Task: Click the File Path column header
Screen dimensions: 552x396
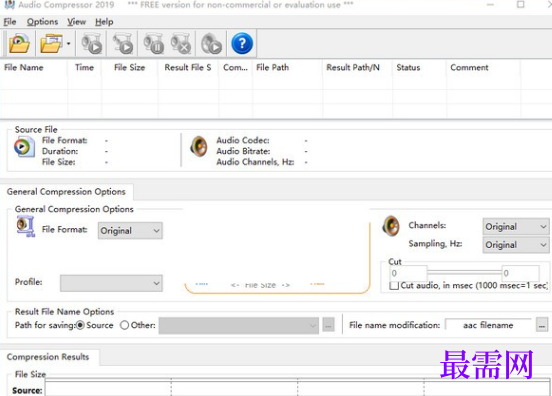Action: click(287, 68)
